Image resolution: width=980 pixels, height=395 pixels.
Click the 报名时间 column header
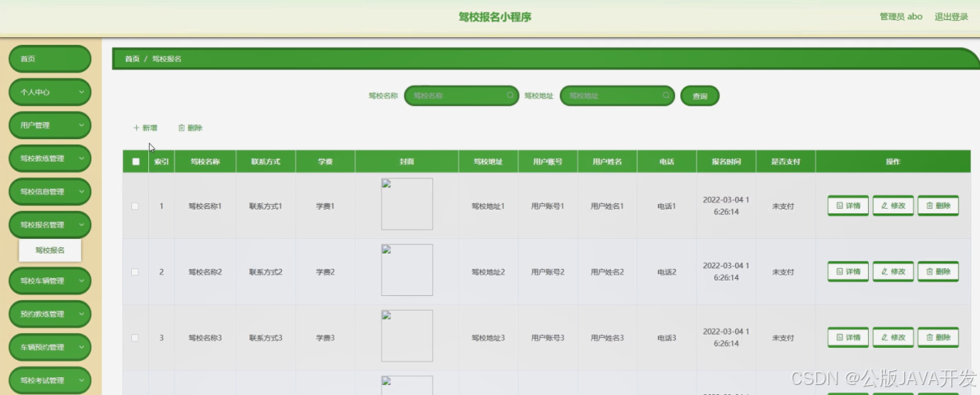(726, 162)
